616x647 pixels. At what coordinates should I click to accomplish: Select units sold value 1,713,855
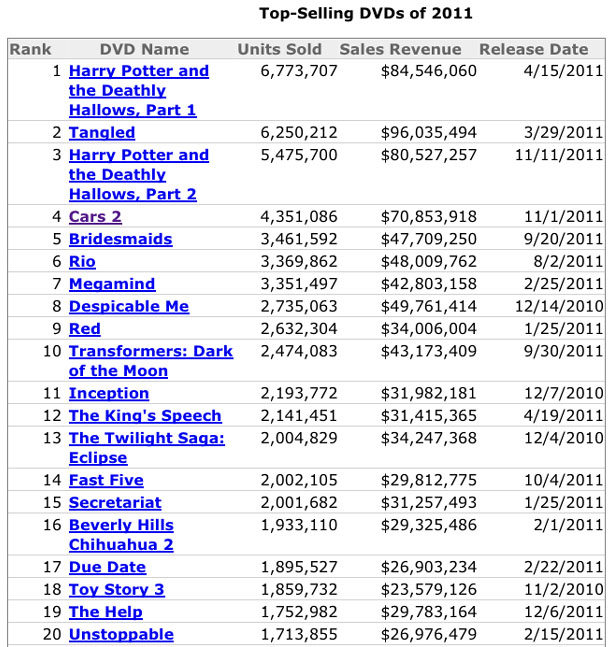pos(299,635)
